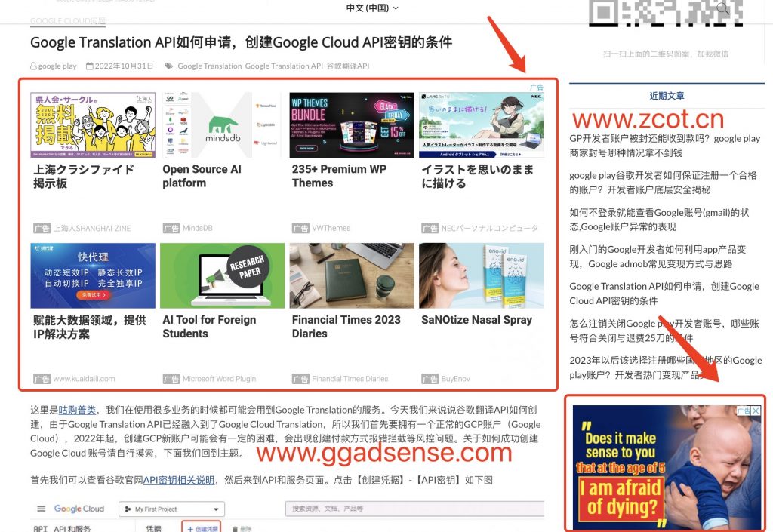Click the search magnifier icon at page top
Image resolution: width=773 pixels, height=532 pixels.
pos(722,8)
